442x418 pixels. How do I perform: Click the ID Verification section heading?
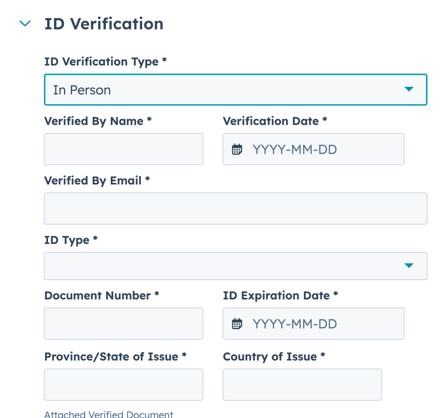tap(104, 24)
